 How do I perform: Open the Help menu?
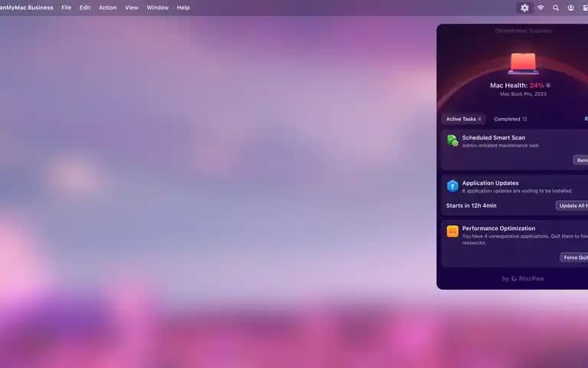click(x=184, y=8)
